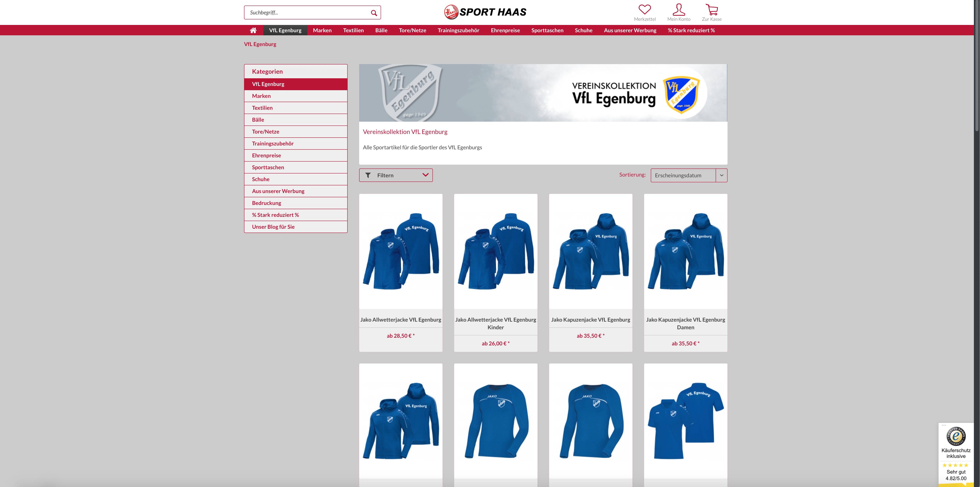
Task: Open Trainingszubehör in top navigation
Action: coord(458,31)
